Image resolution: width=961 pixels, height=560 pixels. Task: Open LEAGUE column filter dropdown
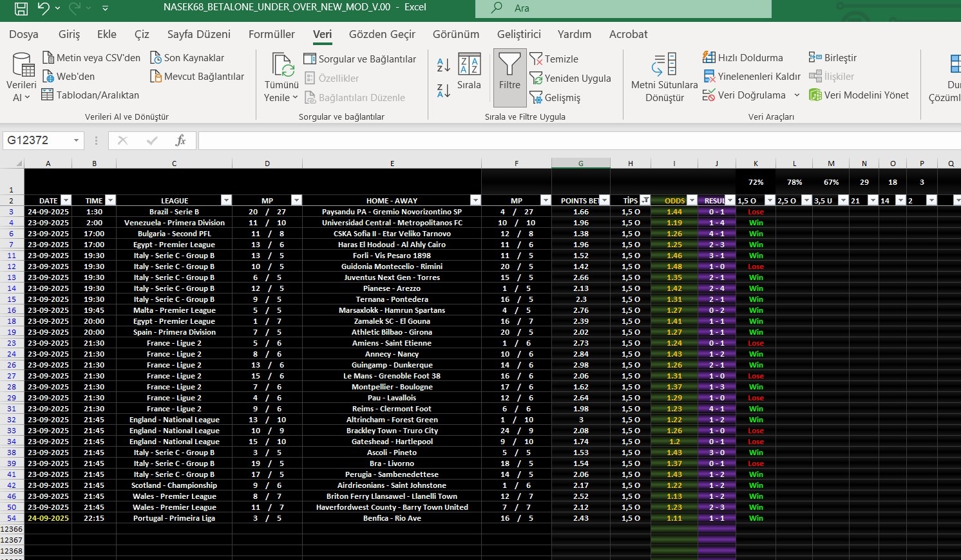pyautogui.click(x=226, y=201)
